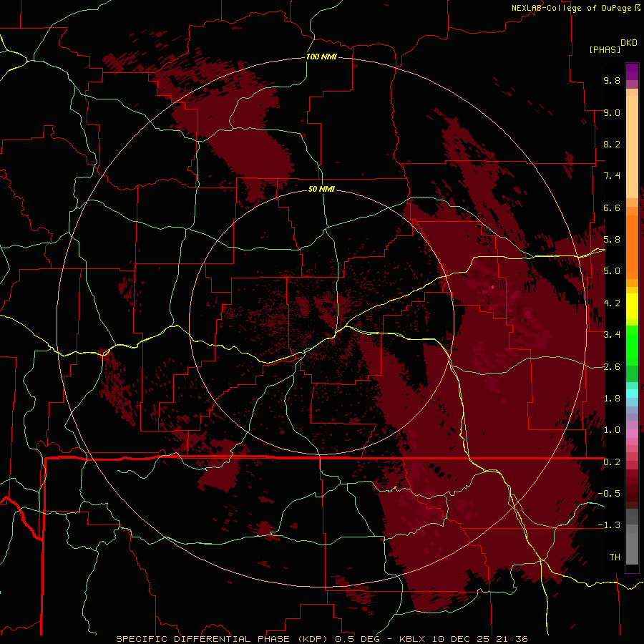Click the 1.8 scale value
The width and height of the screenshot is (644, 644).
pos(612,399)
